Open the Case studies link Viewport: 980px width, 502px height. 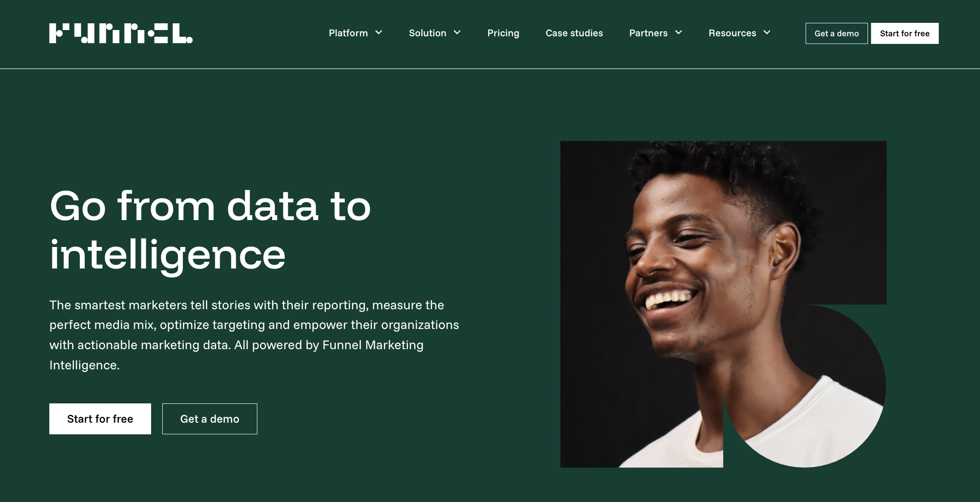click(574, 33)
